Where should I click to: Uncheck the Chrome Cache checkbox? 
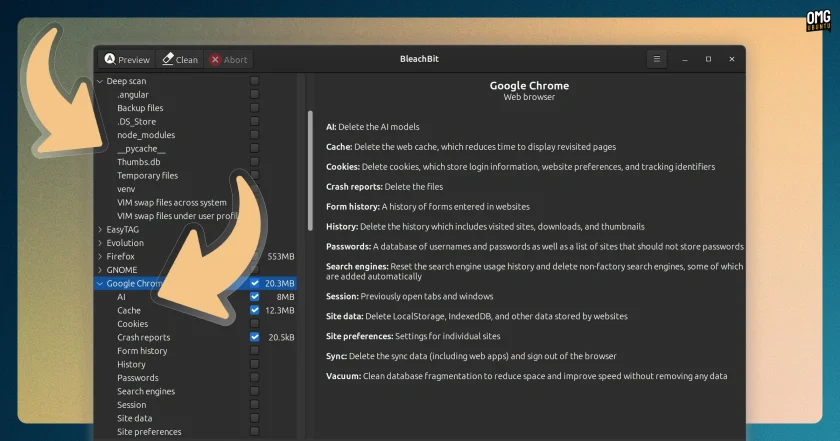click(x=254, y=310)
